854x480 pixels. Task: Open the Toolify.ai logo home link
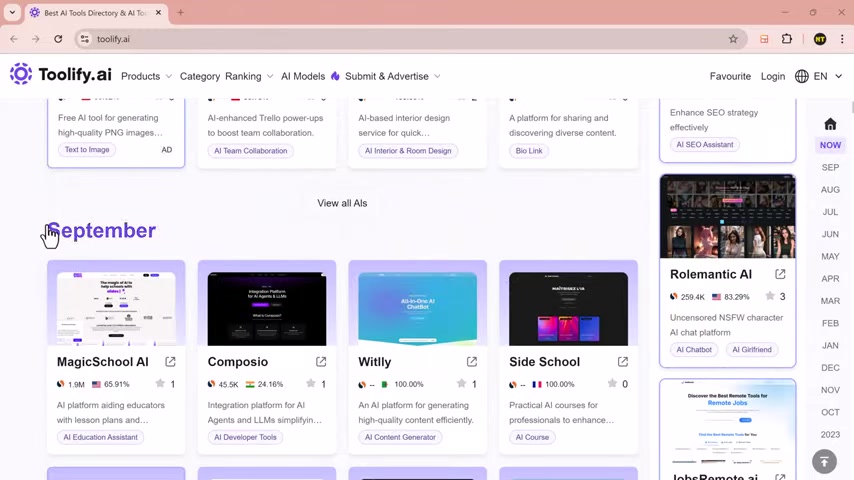pos(60,75)
